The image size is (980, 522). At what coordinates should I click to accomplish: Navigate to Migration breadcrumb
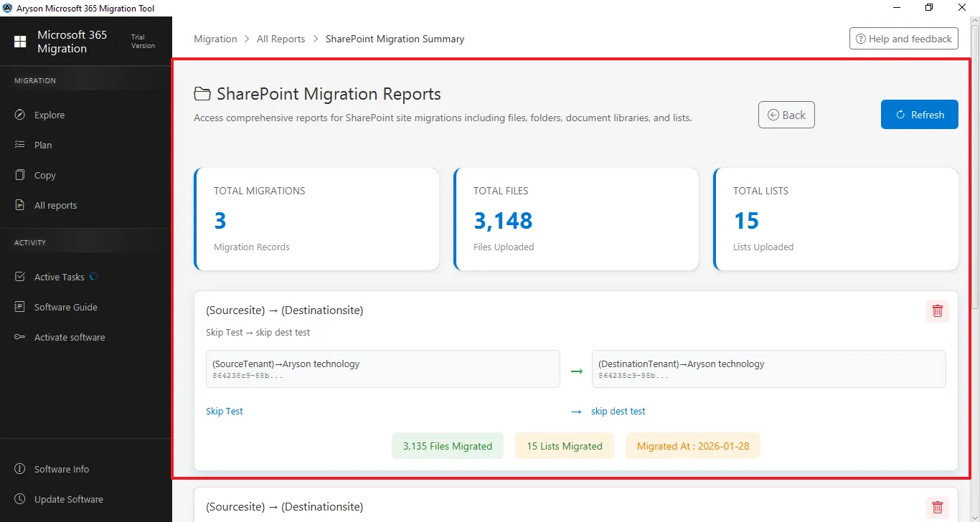coord(215,39)
